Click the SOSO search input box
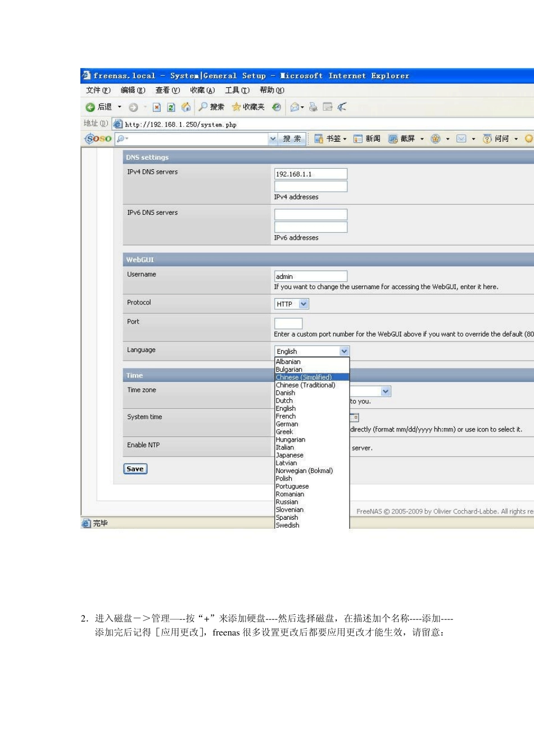This screenshot has height=756, width=534. [197, 138]
